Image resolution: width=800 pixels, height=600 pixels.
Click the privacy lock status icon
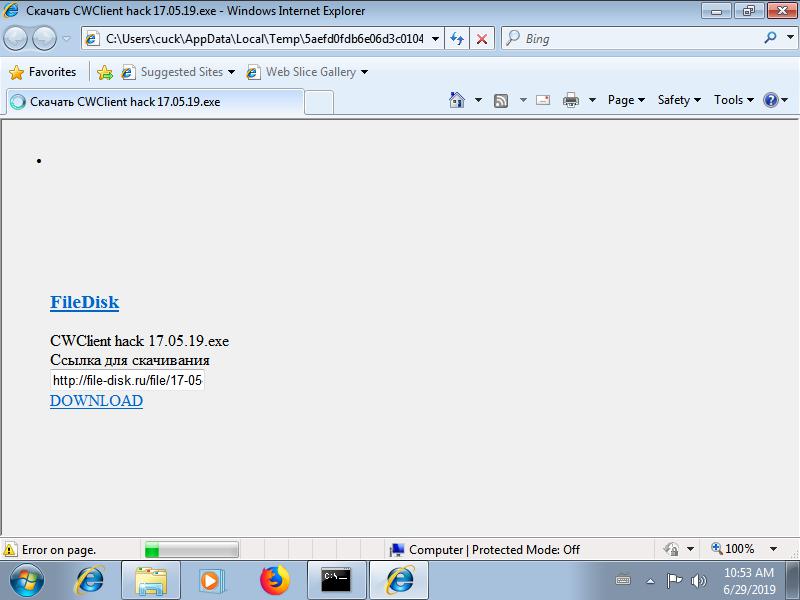click(671, 549)
